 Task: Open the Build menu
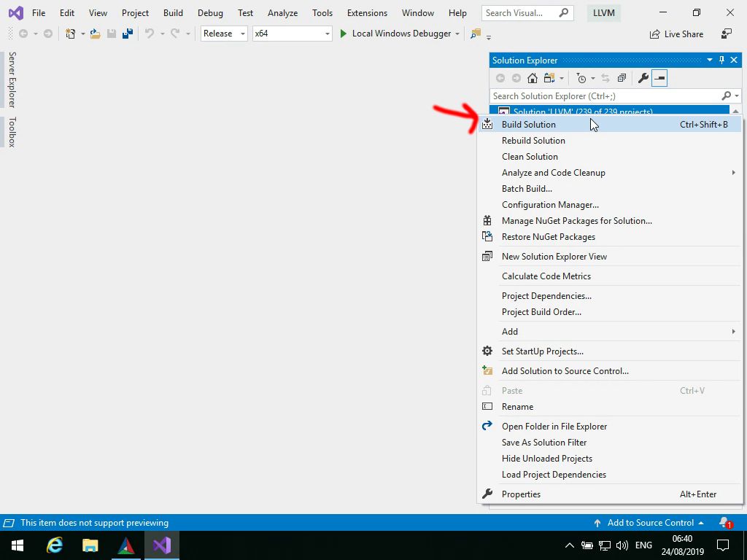(x=173, y=12)
